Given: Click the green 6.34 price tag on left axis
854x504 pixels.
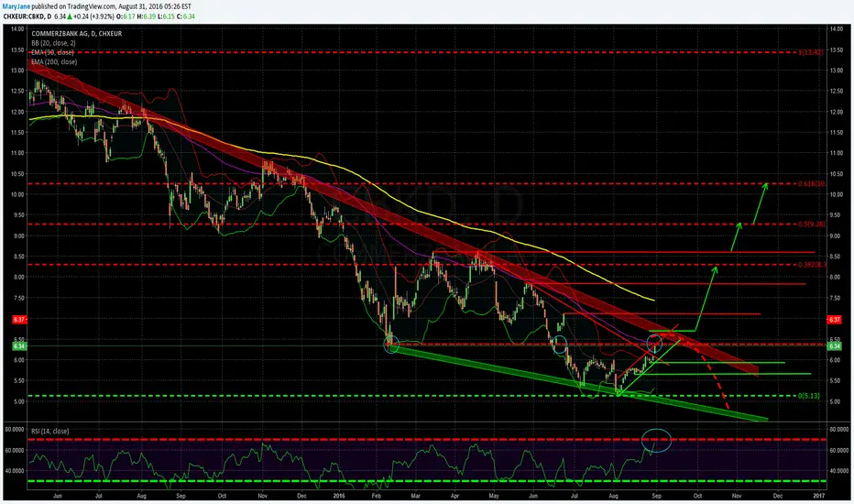Looking at the screenshot, I should (18, 346).
